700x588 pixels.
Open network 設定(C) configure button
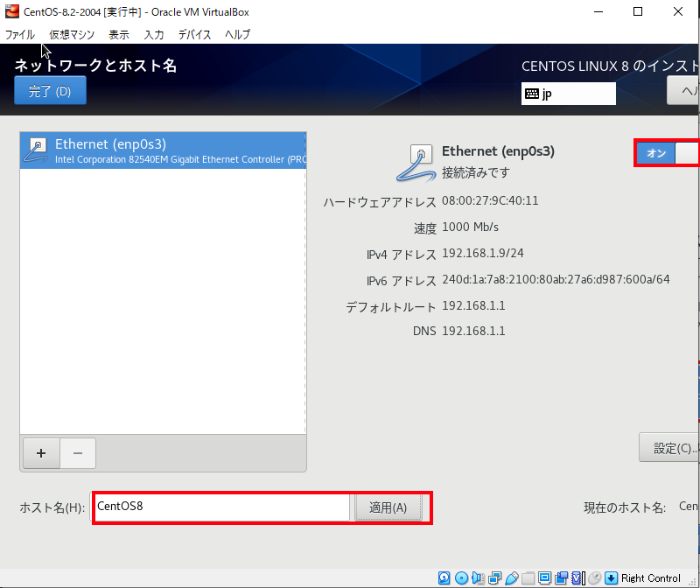(669, 447)
